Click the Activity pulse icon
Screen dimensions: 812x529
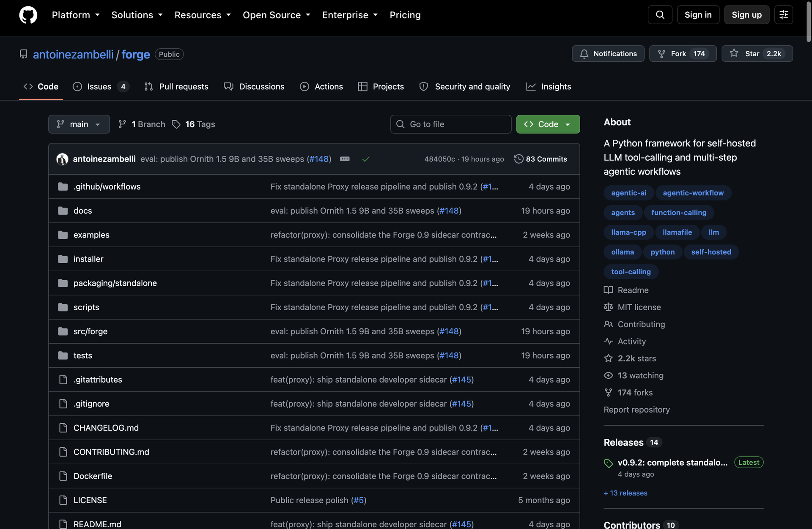point(608,341)
